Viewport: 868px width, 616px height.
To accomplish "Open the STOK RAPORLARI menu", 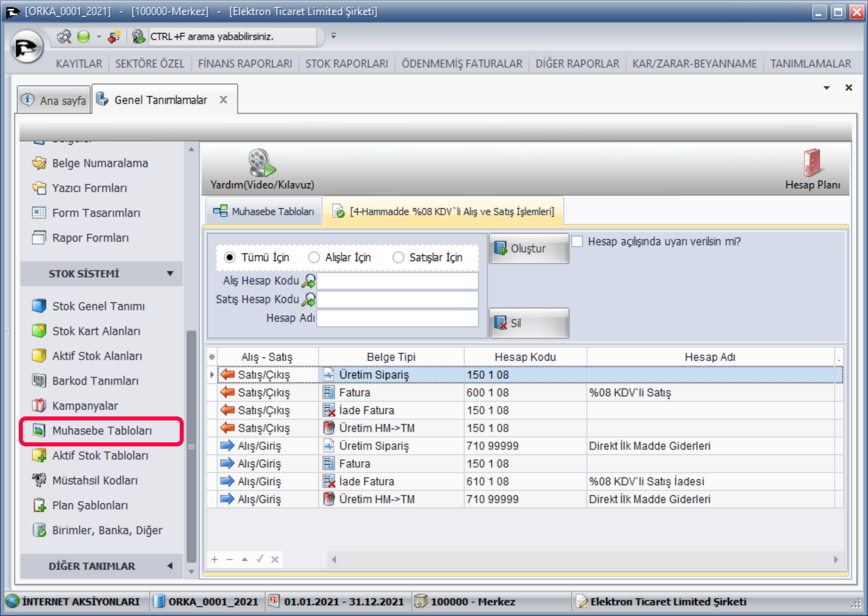I will click(347, 63).
